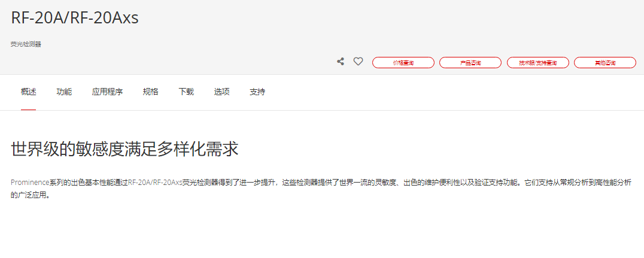Open the 选项 options tab
Viewport: 644px width, 258px height.
[222, 92]
